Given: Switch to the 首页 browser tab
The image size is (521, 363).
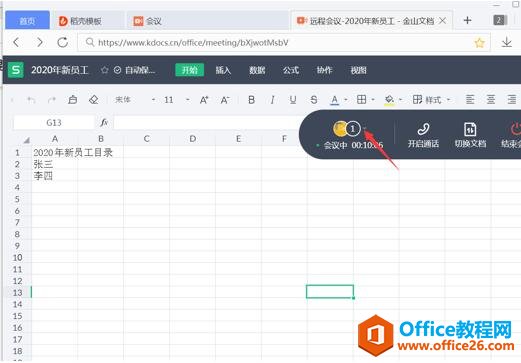Looking at the screenshot, I should tap(27, 21).
